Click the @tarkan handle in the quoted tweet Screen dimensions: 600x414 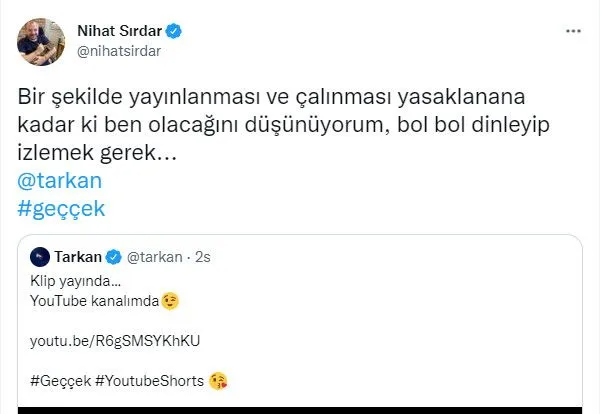coord(154,257)
